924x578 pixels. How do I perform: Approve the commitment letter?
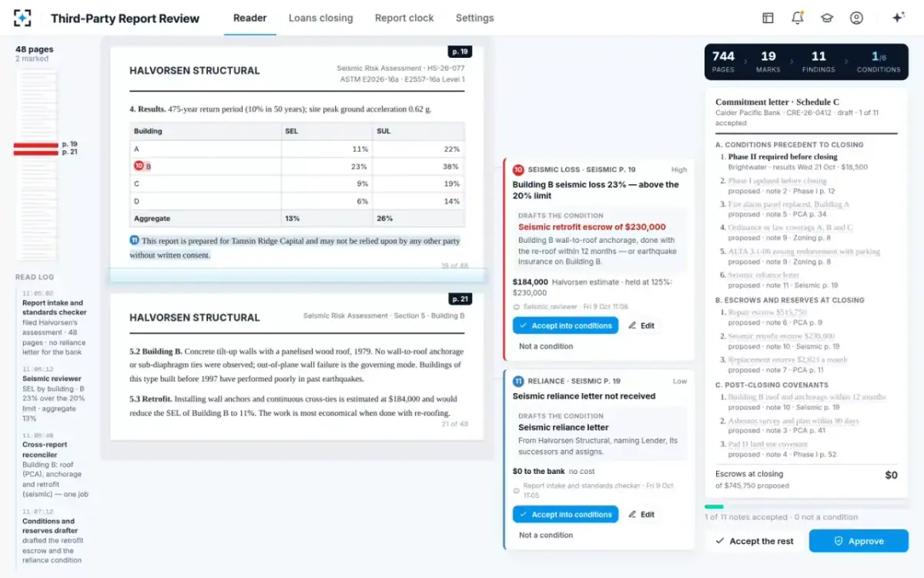point(859,541)
